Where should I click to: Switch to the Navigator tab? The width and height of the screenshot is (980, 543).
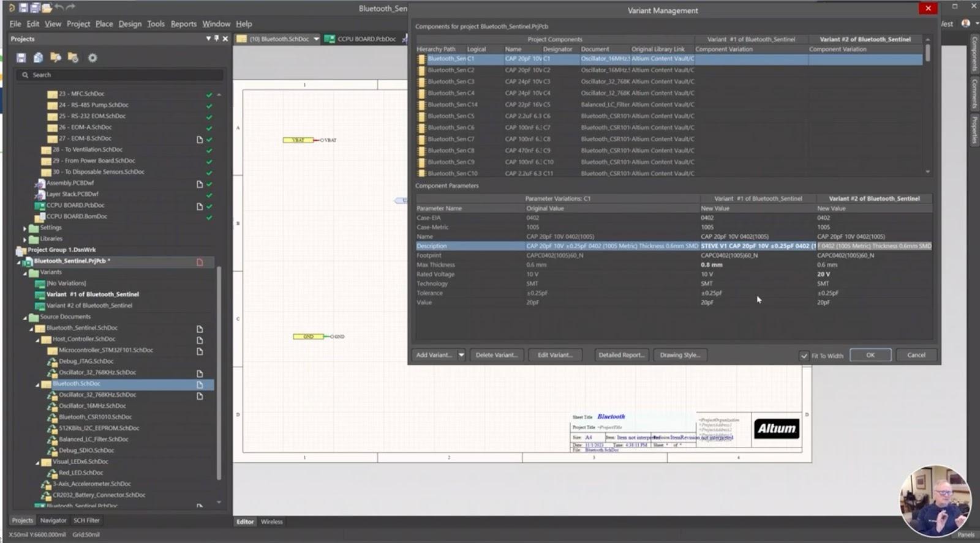point(53,520)
